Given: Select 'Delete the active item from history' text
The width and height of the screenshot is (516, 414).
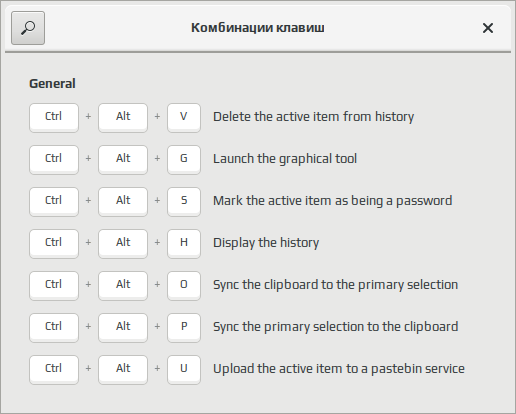Looking at the screenshot, I should [313, 117].
